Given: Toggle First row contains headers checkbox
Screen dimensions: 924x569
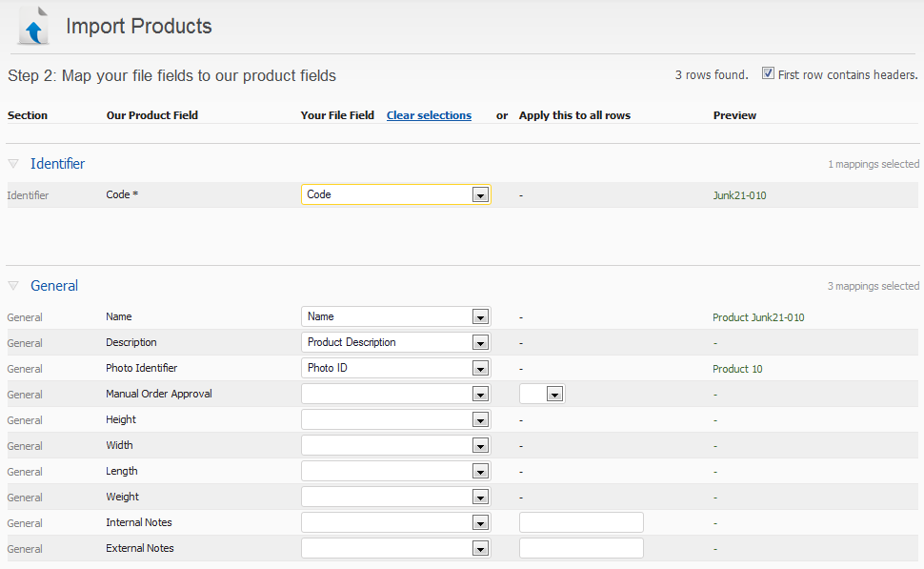Looking at the screenshot, I should pyautogui.click(x=768, y=73).
